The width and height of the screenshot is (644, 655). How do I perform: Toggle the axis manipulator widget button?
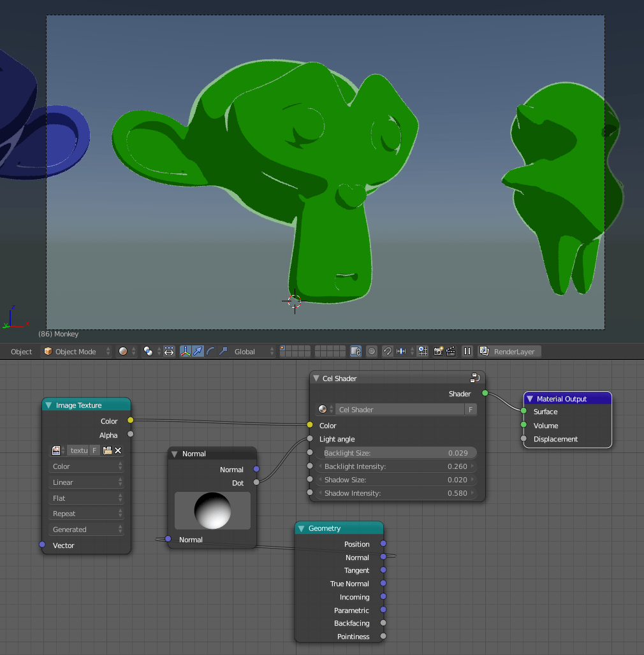coord(184,351)
